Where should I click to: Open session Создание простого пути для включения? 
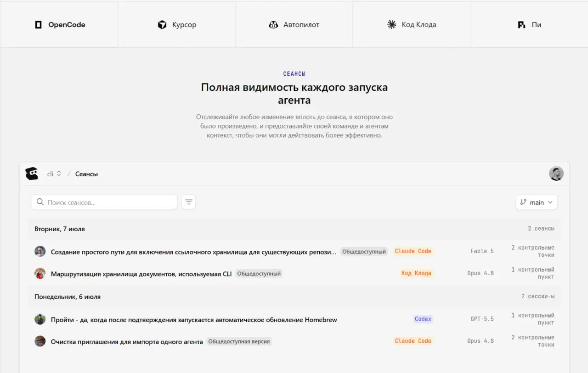(193, 252)
